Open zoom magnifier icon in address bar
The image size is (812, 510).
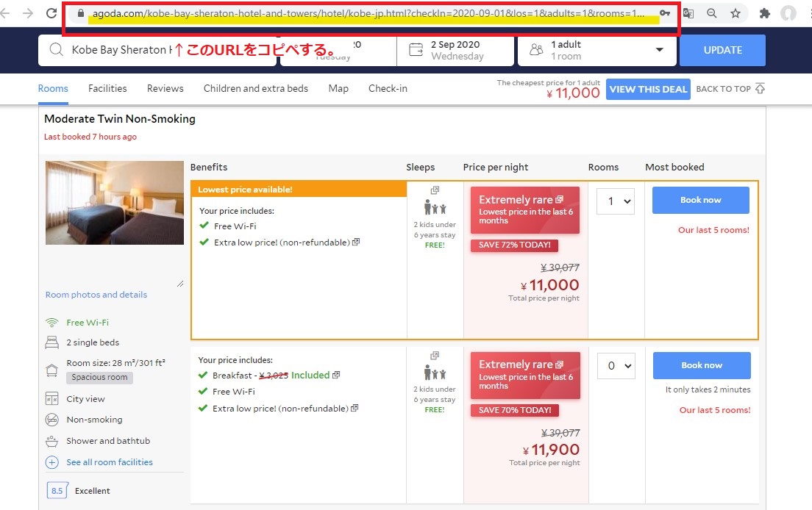[x=712, y=13]
